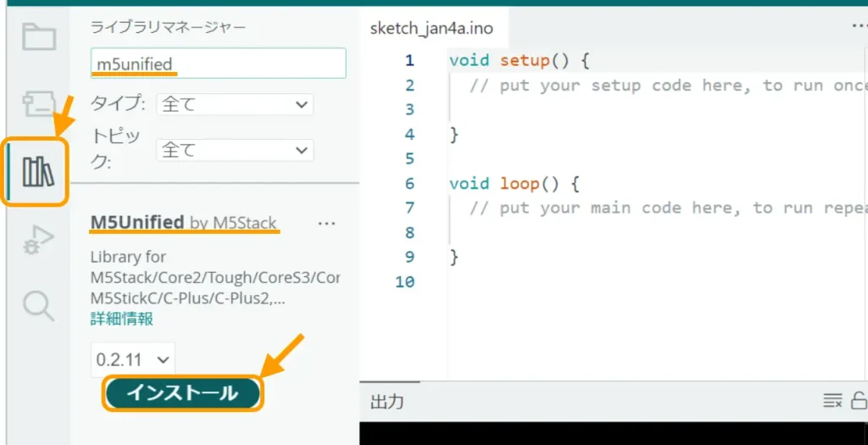Expand the トピック filter dropdown
The image size is (868, 445).
pos(235,150)
